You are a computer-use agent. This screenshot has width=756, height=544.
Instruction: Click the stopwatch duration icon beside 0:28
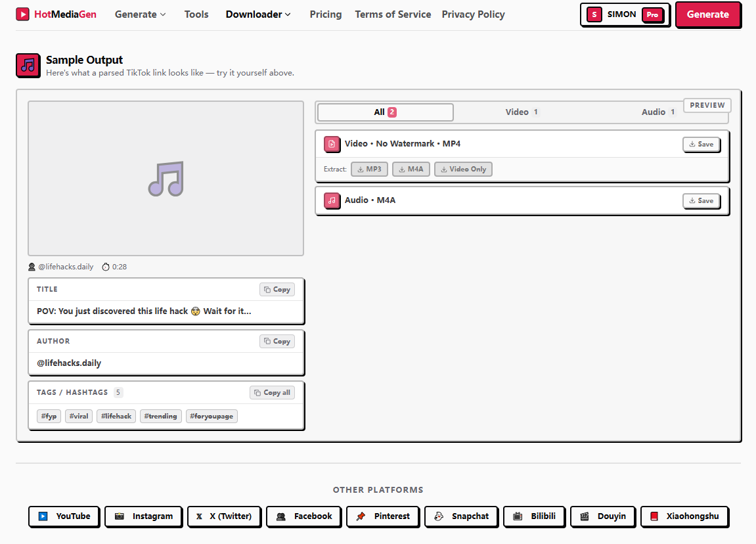click(106, 267)
